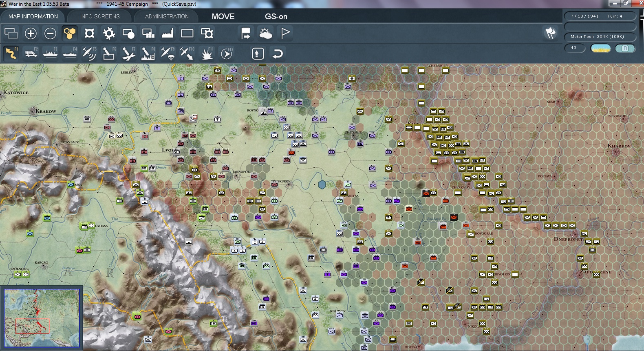This screenshot has height=351, width=644.
Task: Open the weather icon with sun and cloud
Action: 265,33
